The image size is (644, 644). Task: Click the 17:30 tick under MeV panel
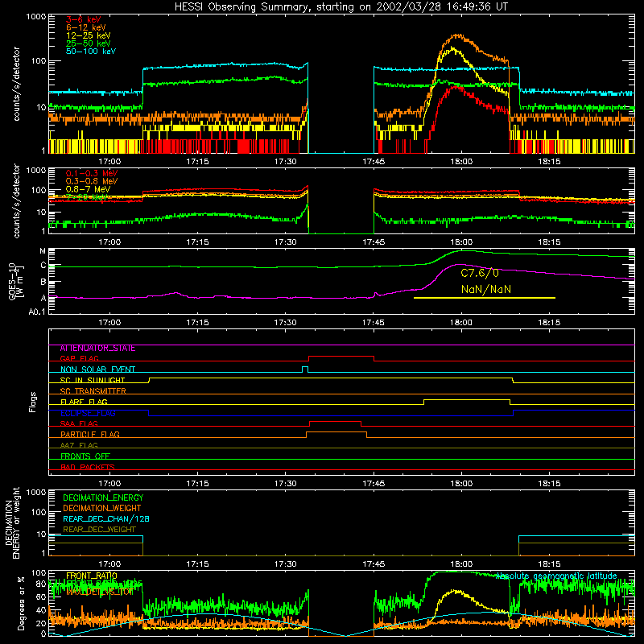click(286, 242)
